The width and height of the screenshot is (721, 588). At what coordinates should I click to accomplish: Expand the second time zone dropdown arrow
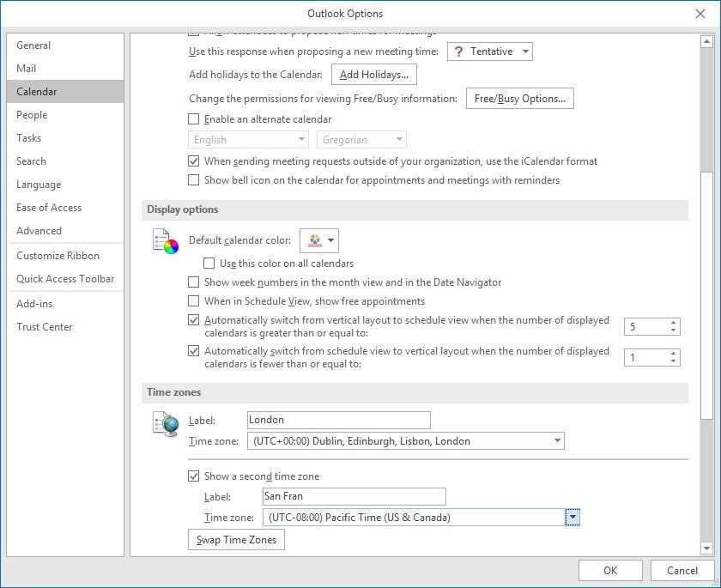[x=572, y=518]
